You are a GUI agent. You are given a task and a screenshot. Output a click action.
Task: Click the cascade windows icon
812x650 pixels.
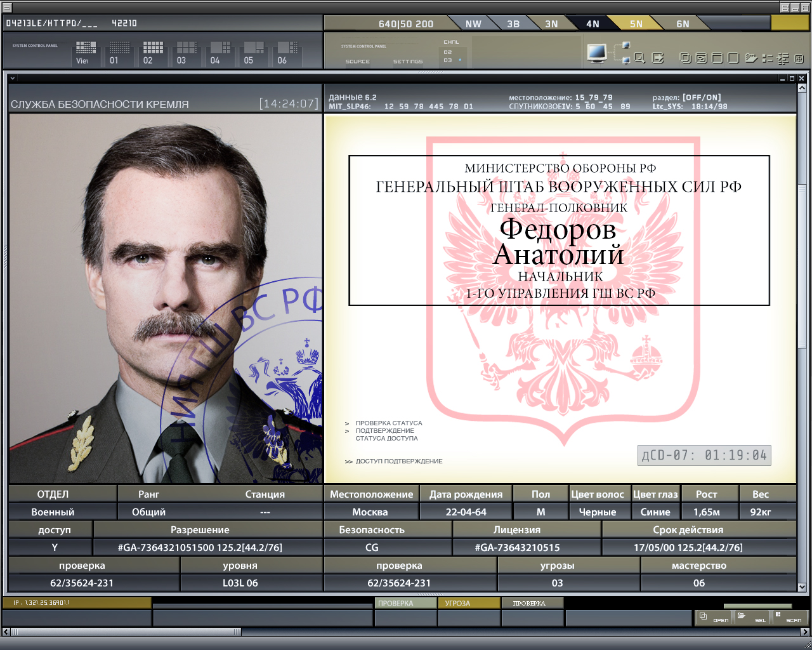(686, 58)
